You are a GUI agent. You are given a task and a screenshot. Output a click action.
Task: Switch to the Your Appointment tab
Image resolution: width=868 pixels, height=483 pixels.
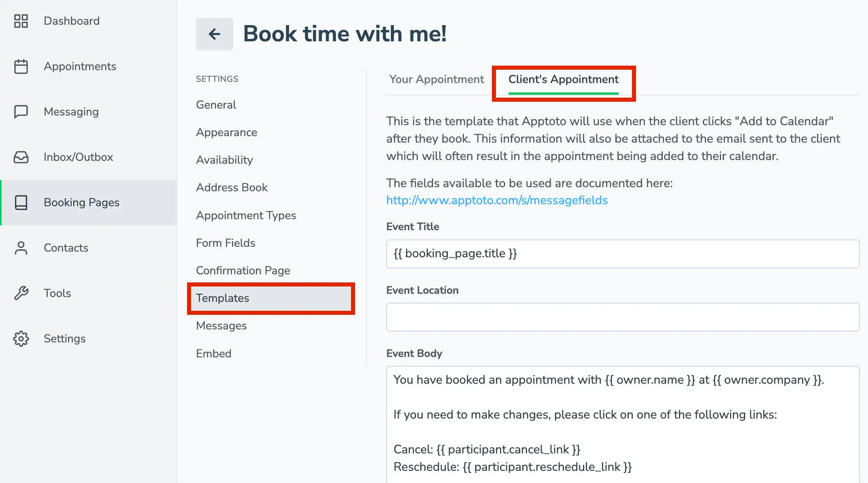436,79
